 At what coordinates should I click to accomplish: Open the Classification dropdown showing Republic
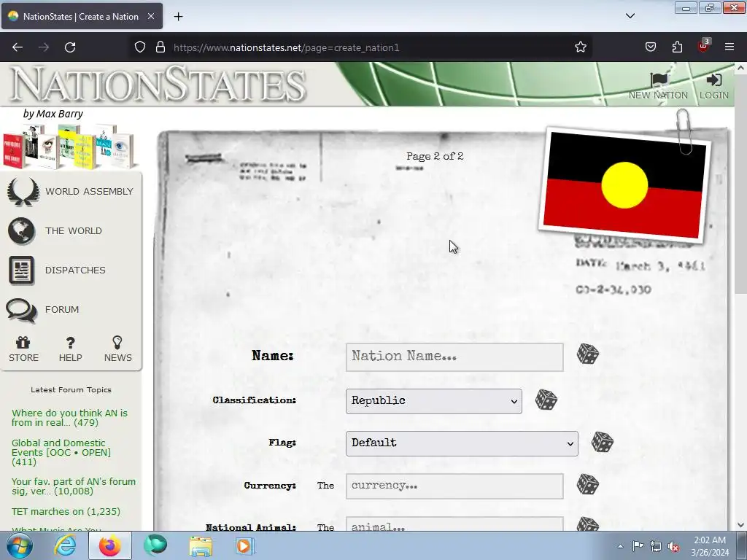tap(434, 401)
